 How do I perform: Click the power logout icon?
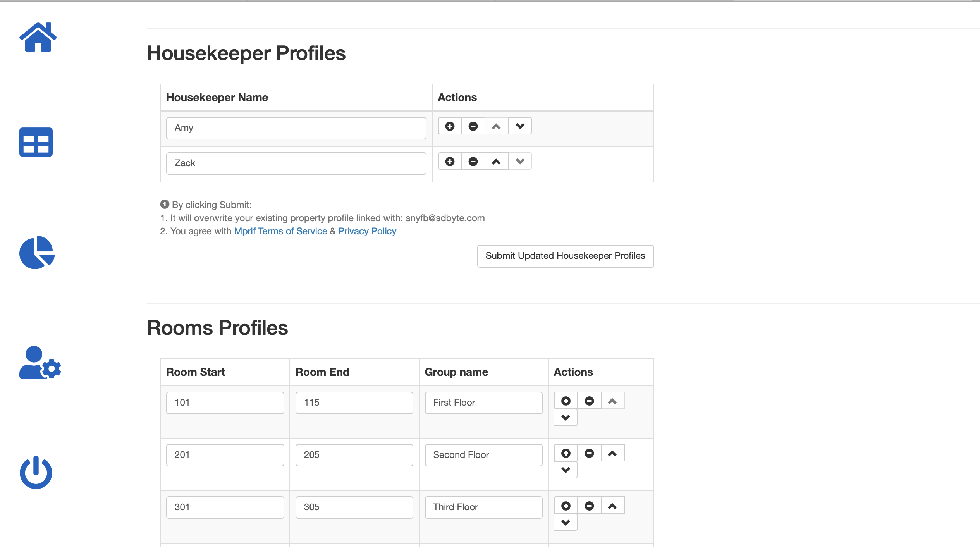pyautogui.click(x=36, y=472)
